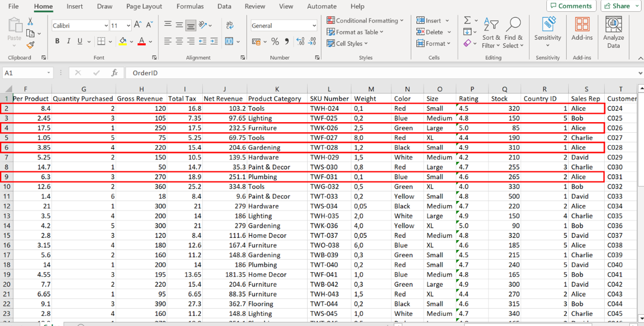This screenshot has height=326, width=644.
Task: Expand the General number format dropdown
Action: (314, 25)
